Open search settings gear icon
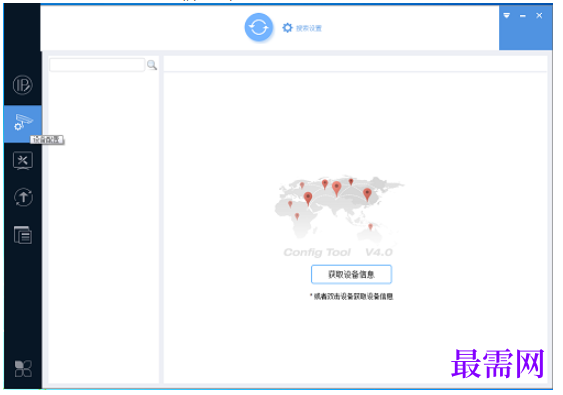Viewport: 563px width, 395px height. (x=287, y=28)
